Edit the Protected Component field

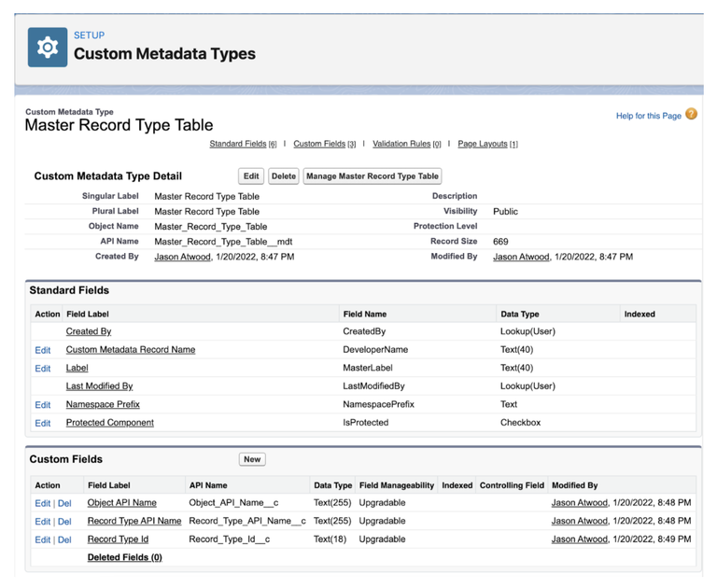tap(43, 423)
